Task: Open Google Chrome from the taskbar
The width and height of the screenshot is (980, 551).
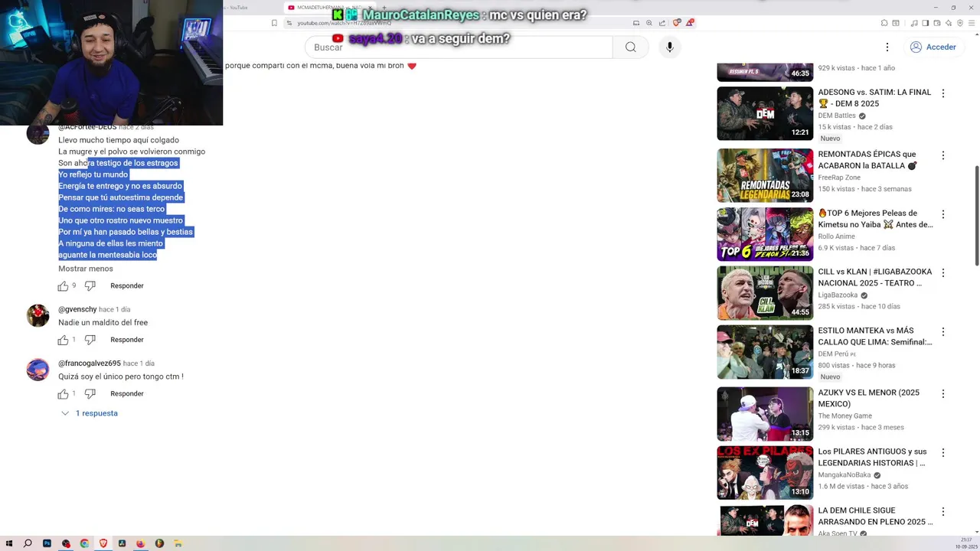Action: pos(84,543)
